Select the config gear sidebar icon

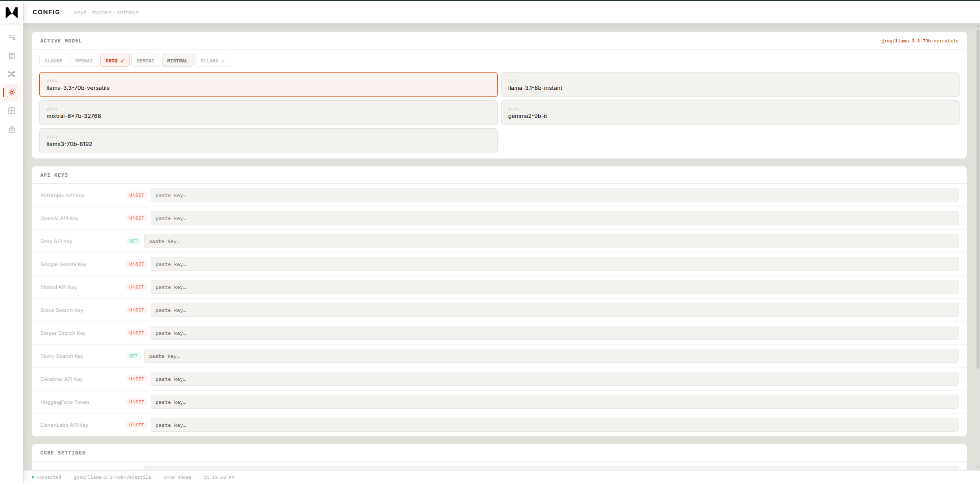tap(12, 92)
